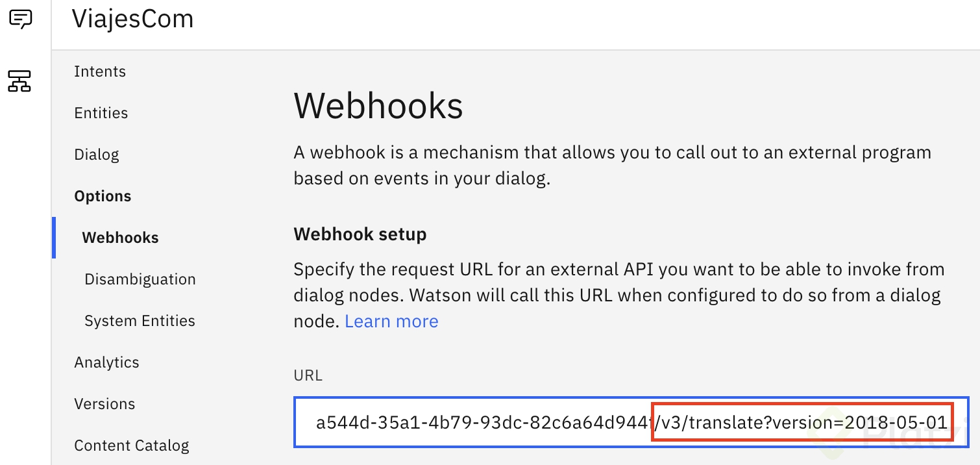This screenshot has height=465, width=980.
Task: Open the Content Catalog
Action: point(132,446)
